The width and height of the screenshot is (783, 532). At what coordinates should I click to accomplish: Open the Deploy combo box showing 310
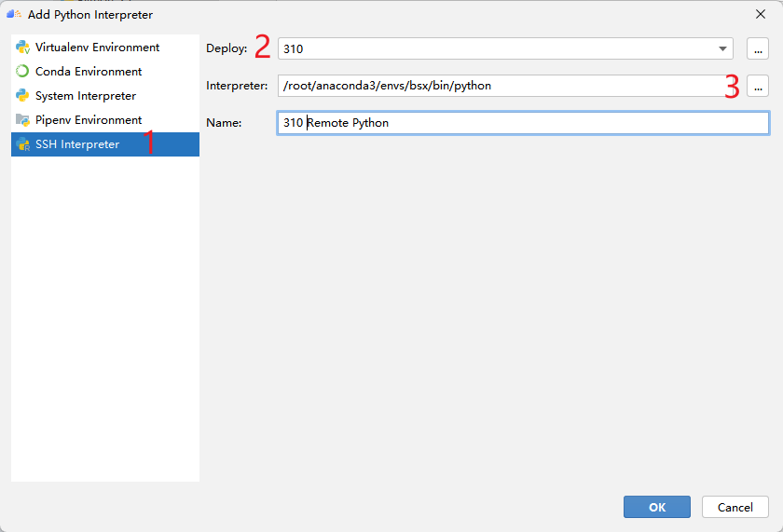point(505,48)
